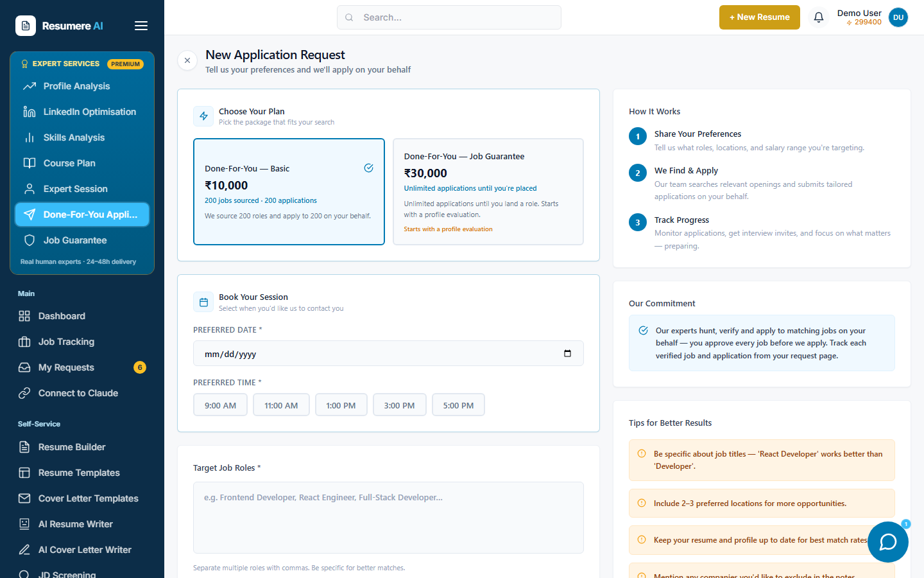Select the Done-For-You Basic plan card
This screenshot has height=578, width=924.
[x=289, y=191]
